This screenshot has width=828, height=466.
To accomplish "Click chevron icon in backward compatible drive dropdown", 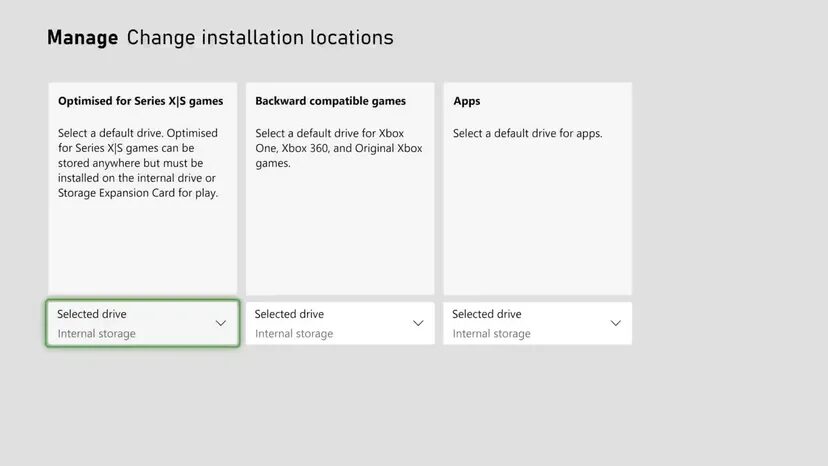I will click(x=418, y=323).
